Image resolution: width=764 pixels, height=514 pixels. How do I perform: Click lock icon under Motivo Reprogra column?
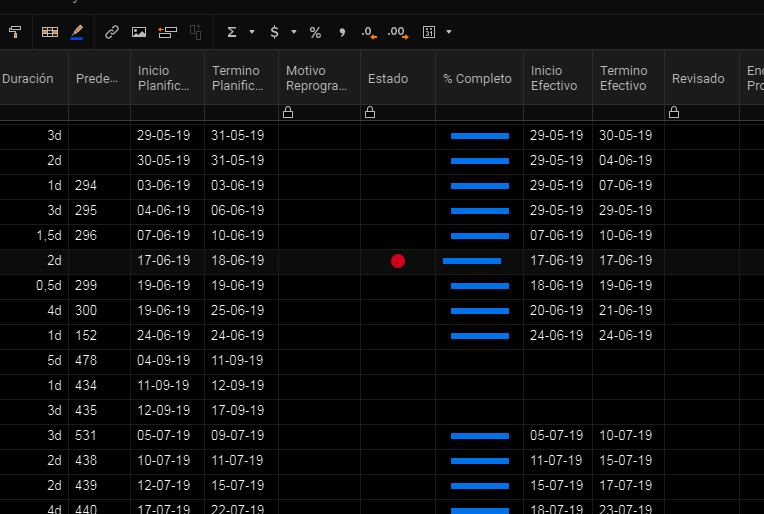(288, 113)
